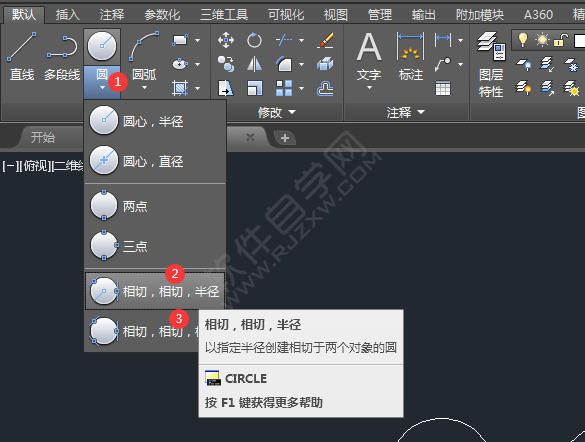Click the 标注 (Dimension) tool
The height and width of the screenshot is (442, 585).
[x=410, y=56]
